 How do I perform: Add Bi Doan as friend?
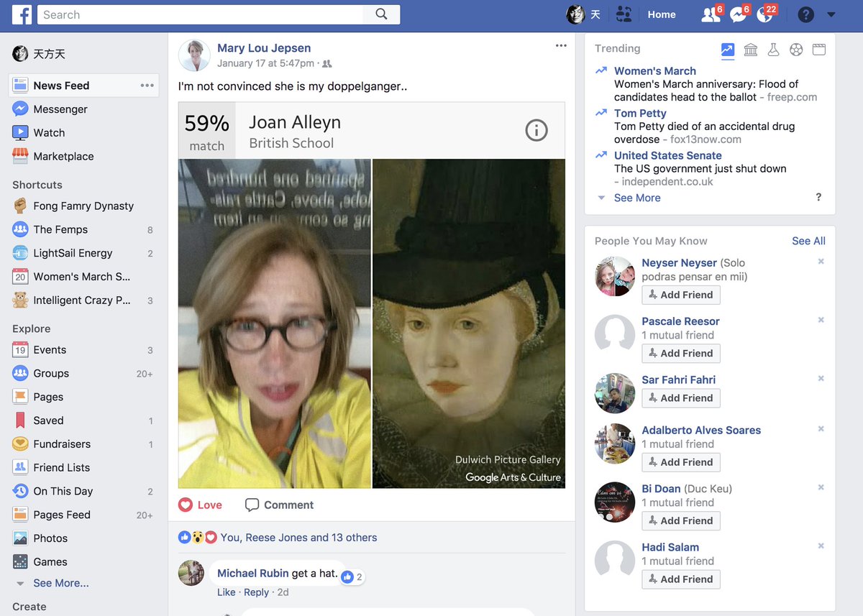pyautogui.click(x=681, y=520)
